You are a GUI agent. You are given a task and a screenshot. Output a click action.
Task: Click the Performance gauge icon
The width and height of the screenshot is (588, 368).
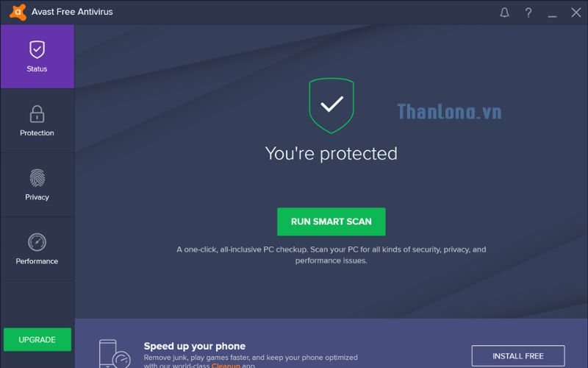coord(37,242)
